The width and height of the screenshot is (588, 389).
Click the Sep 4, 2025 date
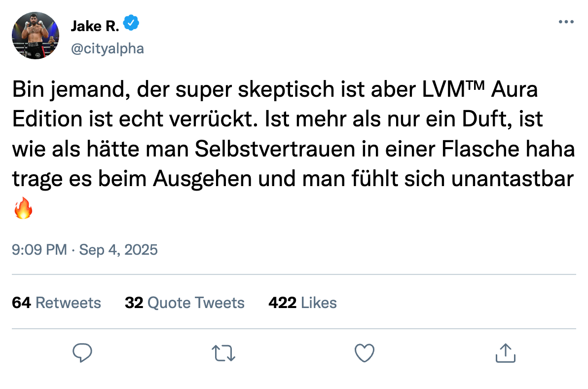[x=118, y=250]
